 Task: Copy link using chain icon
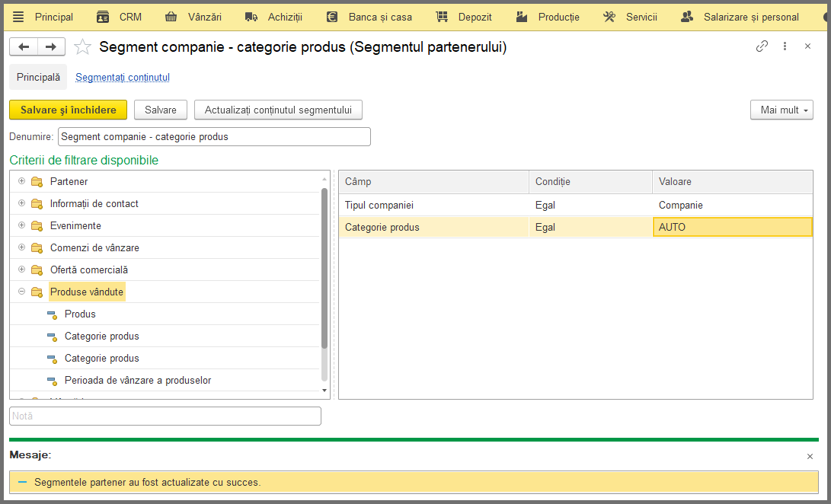click(x=762, y=46)
